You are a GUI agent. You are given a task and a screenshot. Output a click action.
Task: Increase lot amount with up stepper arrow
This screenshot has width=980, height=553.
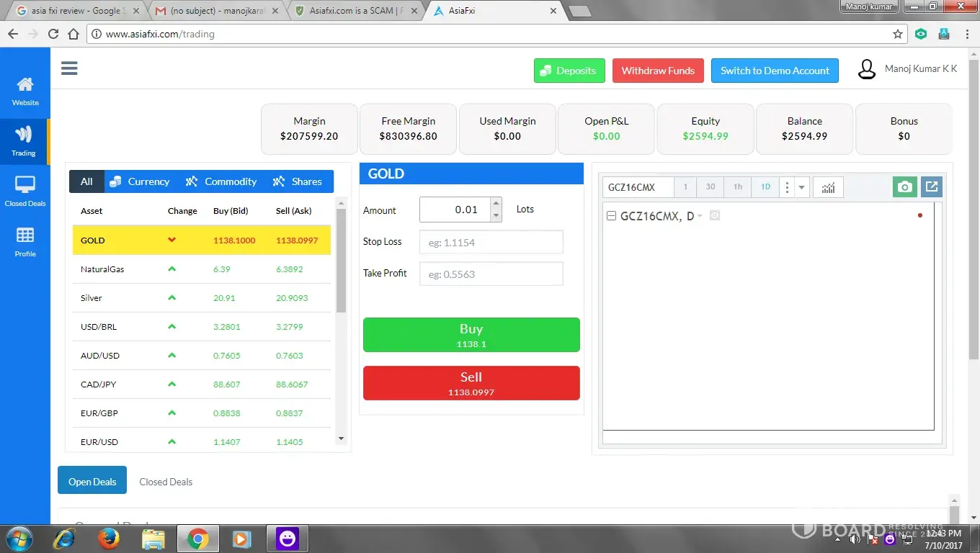[x=496, y=204]
